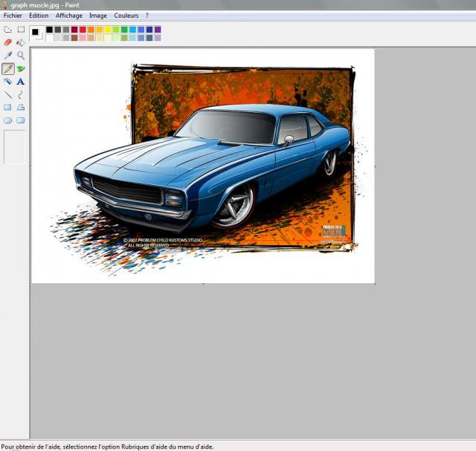Select the brown palette swatch
The height and width of the screenshot is (451, 476).
click(x=74, y=38)
